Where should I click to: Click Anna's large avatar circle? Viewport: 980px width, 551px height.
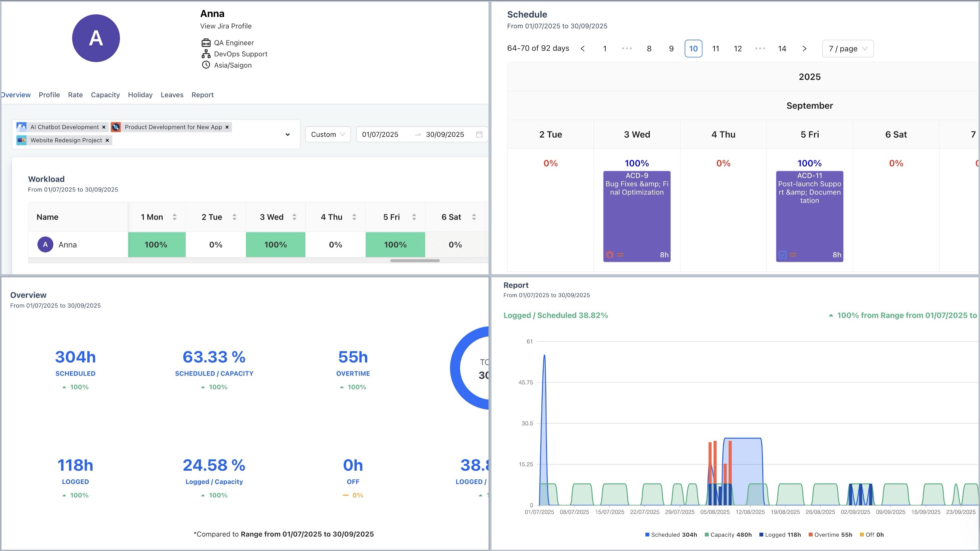click(96, 38)
